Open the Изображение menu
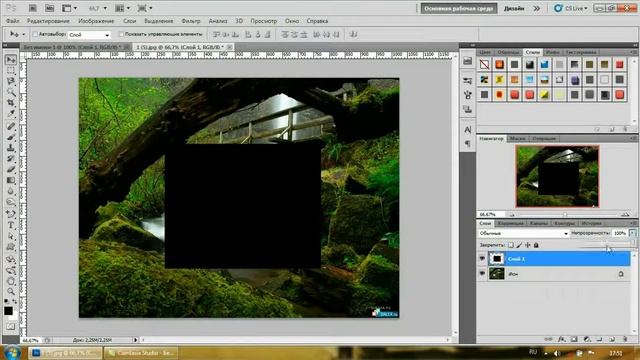 coord(96,21)
